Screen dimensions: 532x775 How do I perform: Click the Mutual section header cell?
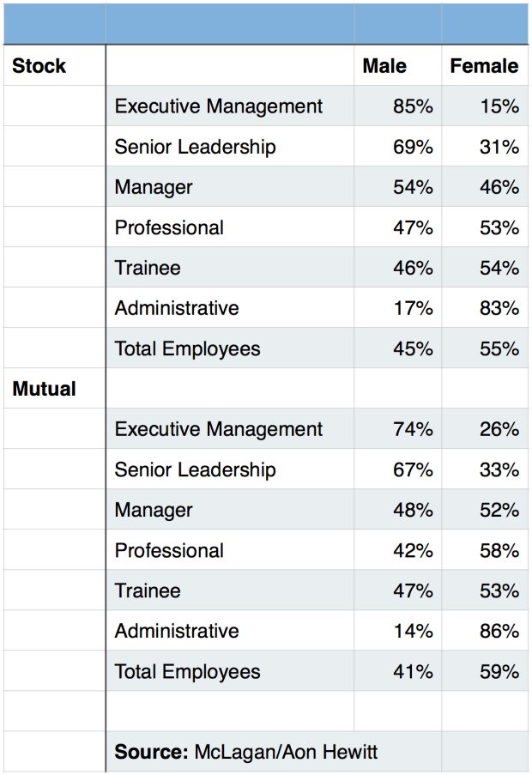tap(45, 389)
